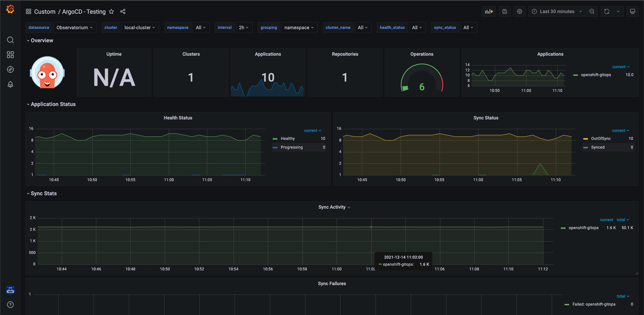The width and height of the screenshot is (644, 315).
Task: Collapse the Sync Stats row
Action: pos(42,193)
